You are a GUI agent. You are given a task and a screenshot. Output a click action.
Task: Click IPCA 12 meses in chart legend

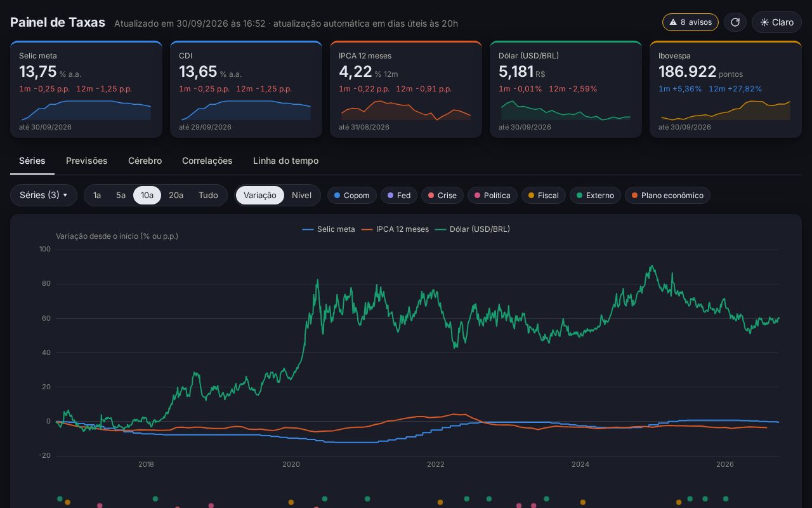coord(395,229)
